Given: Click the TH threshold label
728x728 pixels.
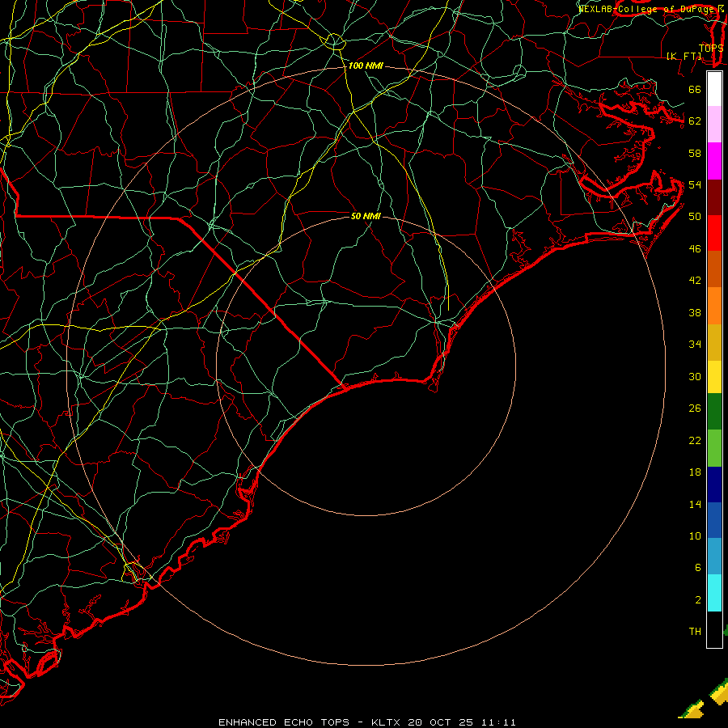Looking at the screenshot, I should (695, 632).
